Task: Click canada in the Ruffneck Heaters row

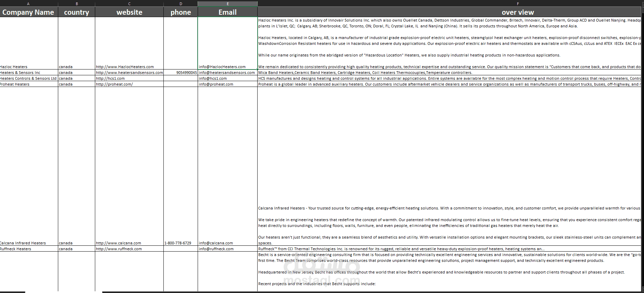Action: coord(77,249)
